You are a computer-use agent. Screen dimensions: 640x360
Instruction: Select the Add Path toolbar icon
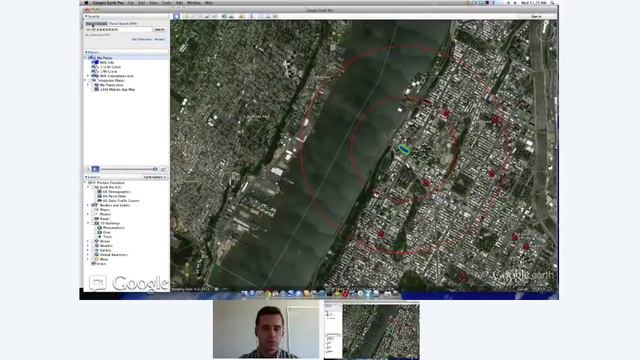pos(200,16)
